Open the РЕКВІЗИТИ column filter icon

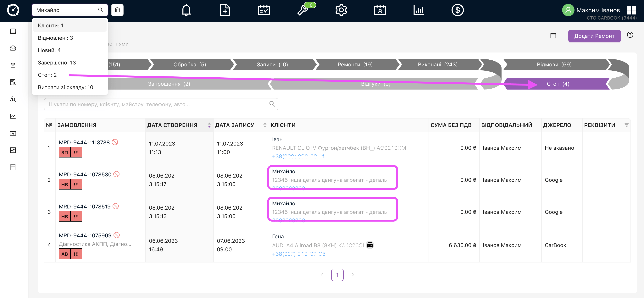pyautogui.click(x=626, y=125)
